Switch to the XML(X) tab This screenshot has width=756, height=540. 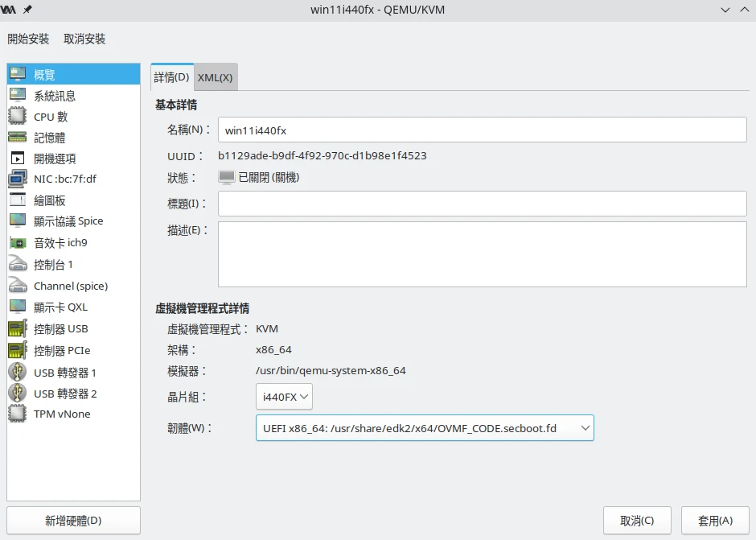[215, 77]
